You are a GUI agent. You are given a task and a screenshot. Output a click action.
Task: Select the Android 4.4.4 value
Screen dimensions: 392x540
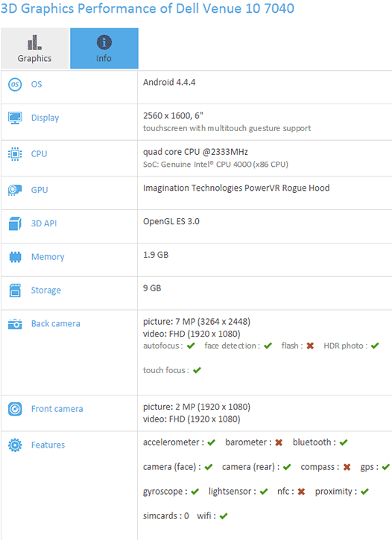pyautogui.click(x=169, y=83)
